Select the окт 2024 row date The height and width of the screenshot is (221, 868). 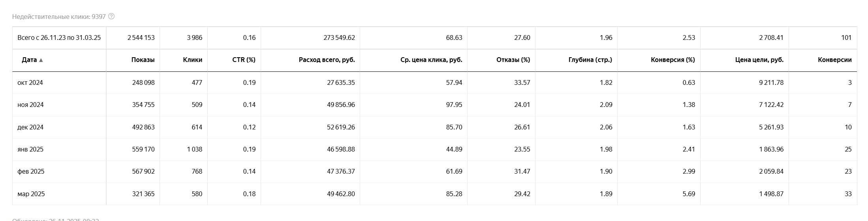click(x=30, y=82)
